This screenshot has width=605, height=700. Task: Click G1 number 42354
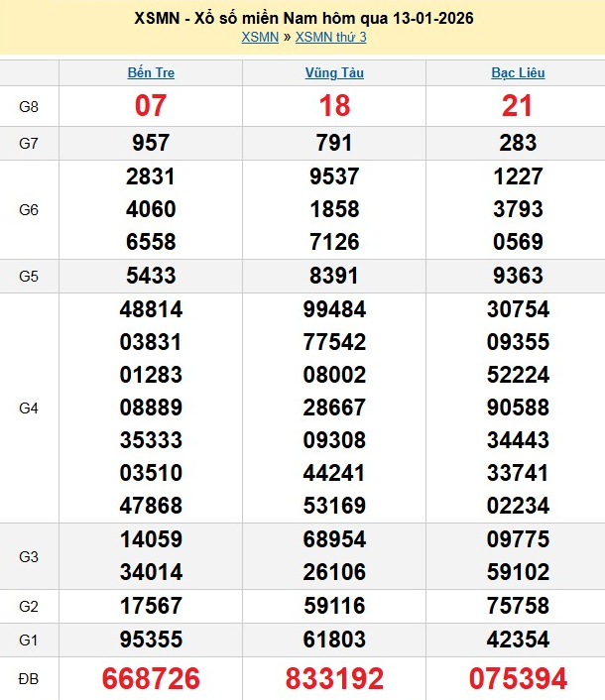[x=518, y=640]
